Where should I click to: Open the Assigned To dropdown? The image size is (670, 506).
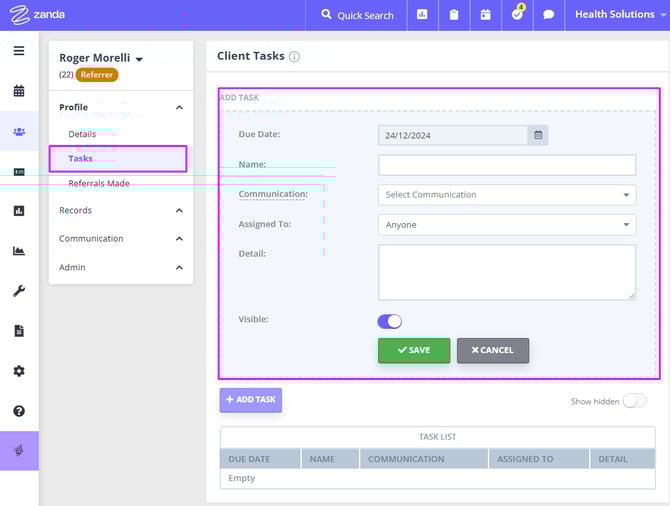[506, 225]
